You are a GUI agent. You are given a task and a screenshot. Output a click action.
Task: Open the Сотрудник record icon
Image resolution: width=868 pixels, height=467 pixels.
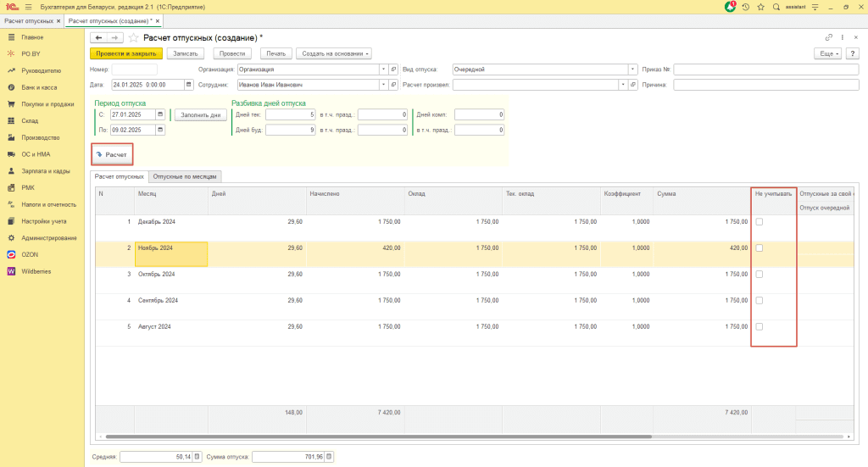[x=393, y=85]
